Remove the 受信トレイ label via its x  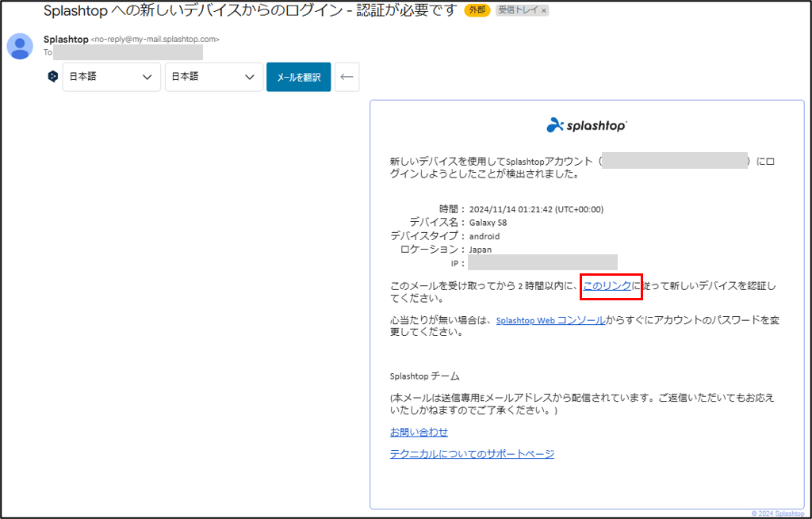pyautogui.click(x=544, y=10)
